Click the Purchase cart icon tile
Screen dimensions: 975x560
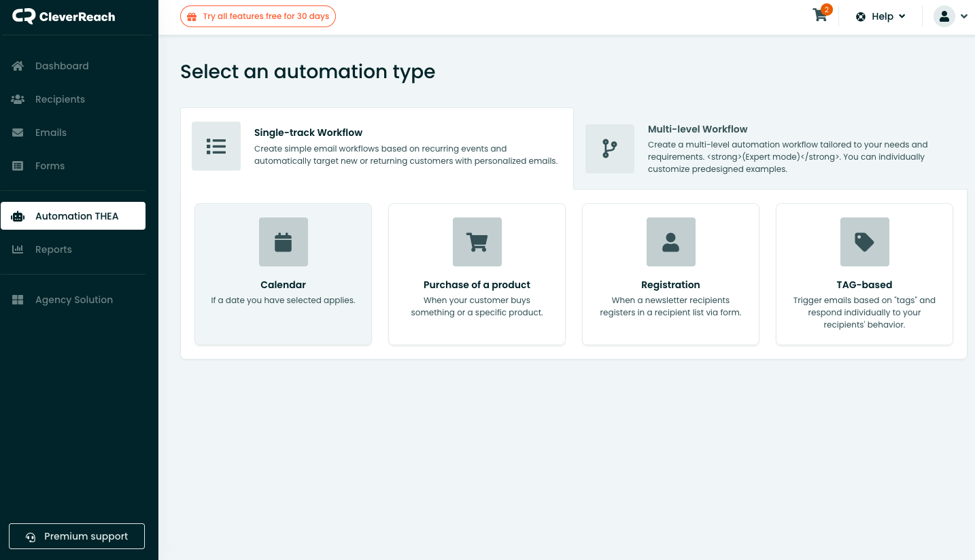pos(477,242)
